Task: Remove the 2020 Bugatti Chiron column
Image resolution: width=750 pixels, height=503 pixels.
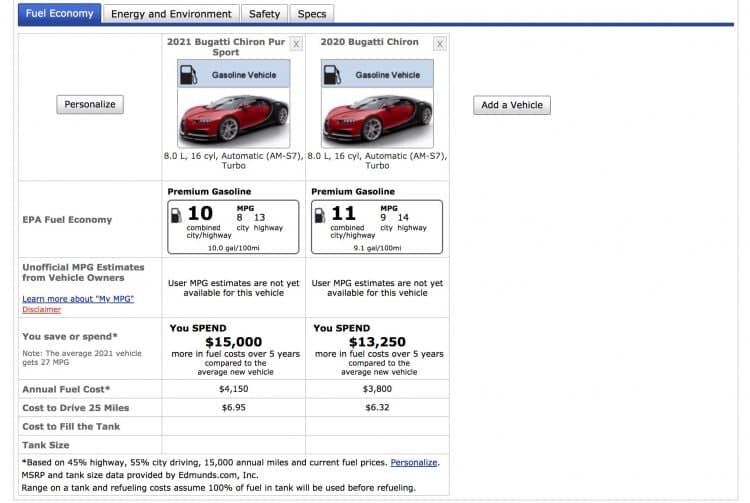Action: [x=440, y=44]
